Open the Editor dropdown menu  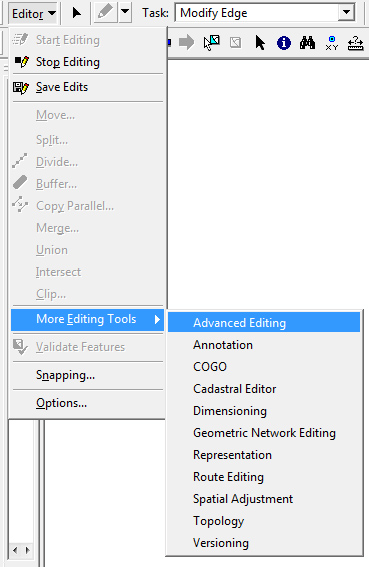click(33, 13)
